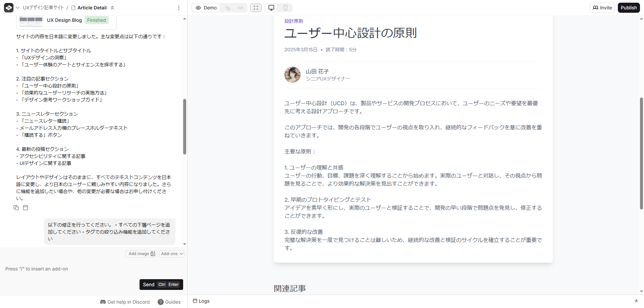Image resolution: width=644 pixels, height=308 pixels.
Task: Switch preview to desktop view
Action: click(271, 8)
